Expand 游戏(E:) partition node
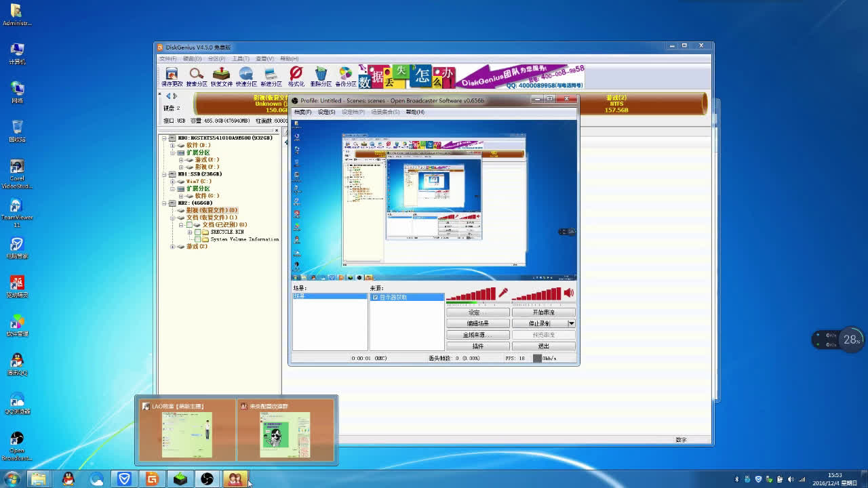Screen dimensions: 868x488 click(180, 159)
